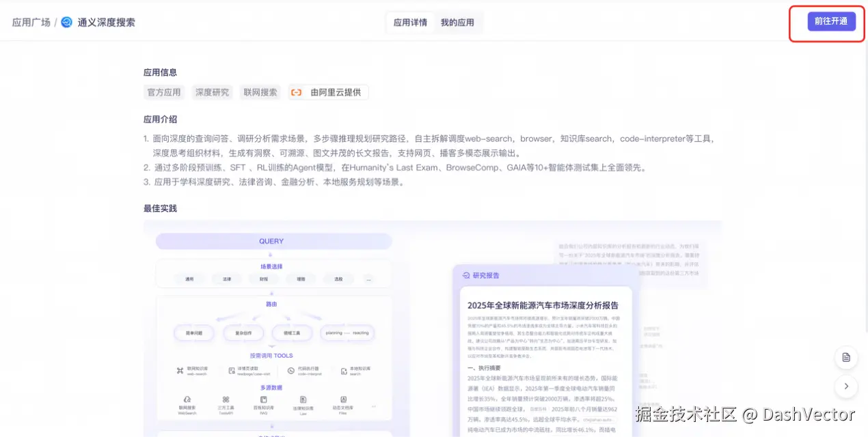Click the 场景选择 label in the diagram
Viewport: 868px width, 437px height.
(271, 266)
